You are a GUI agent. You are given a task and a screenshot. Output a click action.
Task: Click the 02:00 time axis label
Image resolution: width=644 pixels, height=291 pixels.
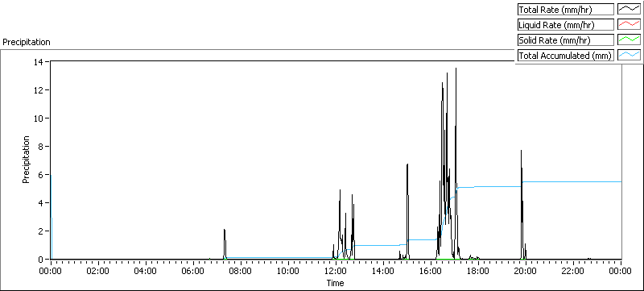click(x=98, y=271)
